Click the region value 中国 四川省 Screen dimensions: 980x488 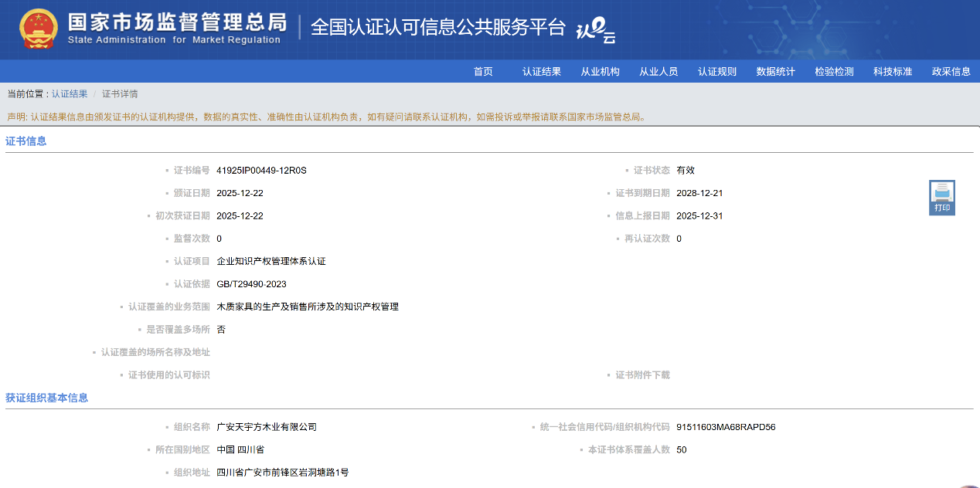coord(240,449)
